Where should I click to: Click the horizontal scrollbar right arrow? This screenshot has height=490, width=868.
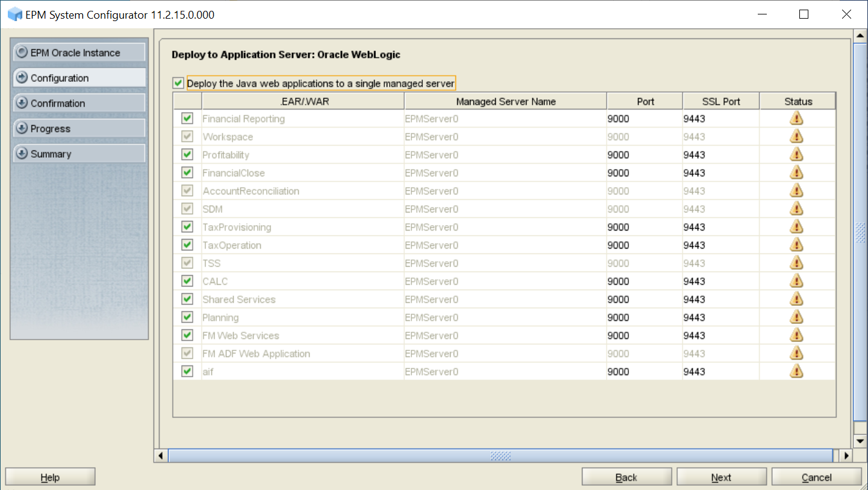[845, 456]
